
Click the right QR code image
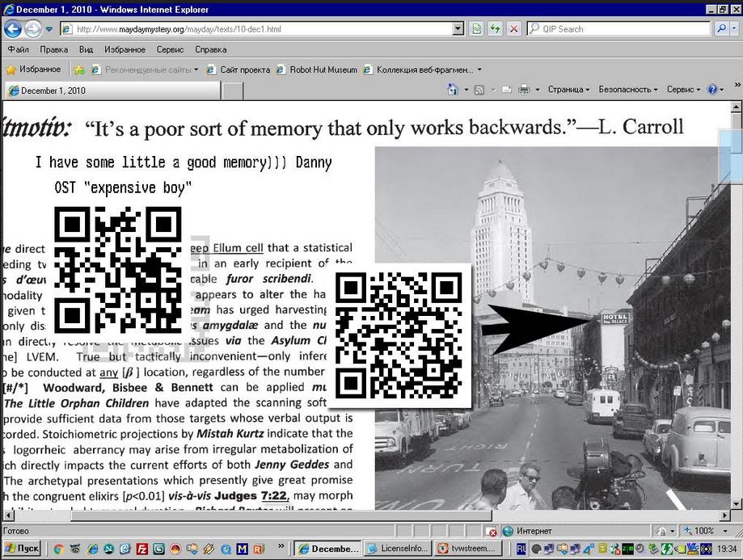[x=399, y=335]
